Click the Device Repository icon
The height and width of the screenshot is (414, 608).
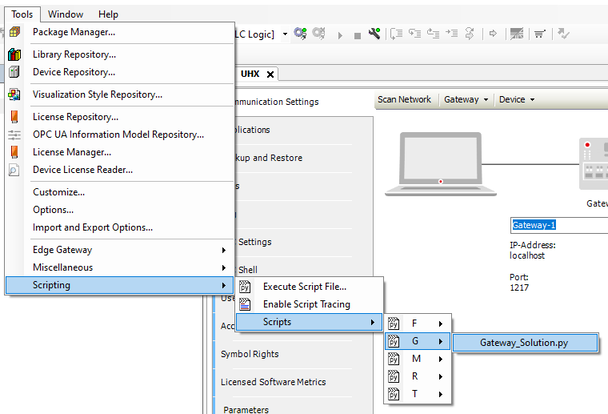pyautogui.click(x=14, y=73)
